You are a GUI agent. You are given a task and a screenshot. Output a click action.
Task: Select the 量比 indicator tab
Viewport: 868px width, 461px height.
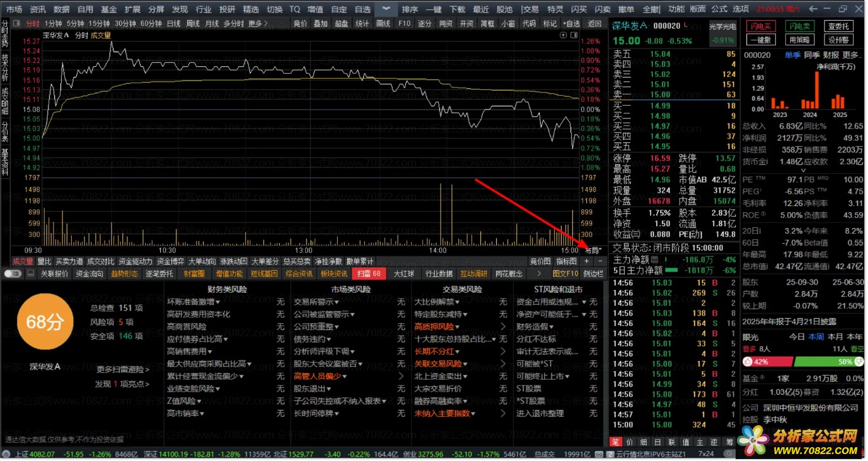tap(44, 261)
